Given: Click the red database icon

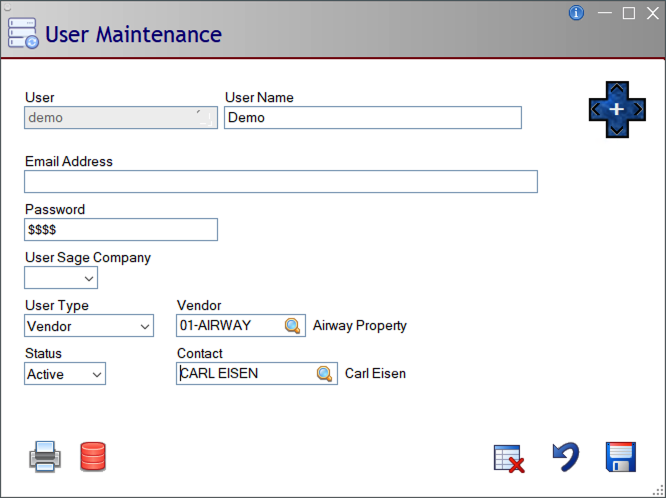Looking at the screenshot, I should pos(93,457).
